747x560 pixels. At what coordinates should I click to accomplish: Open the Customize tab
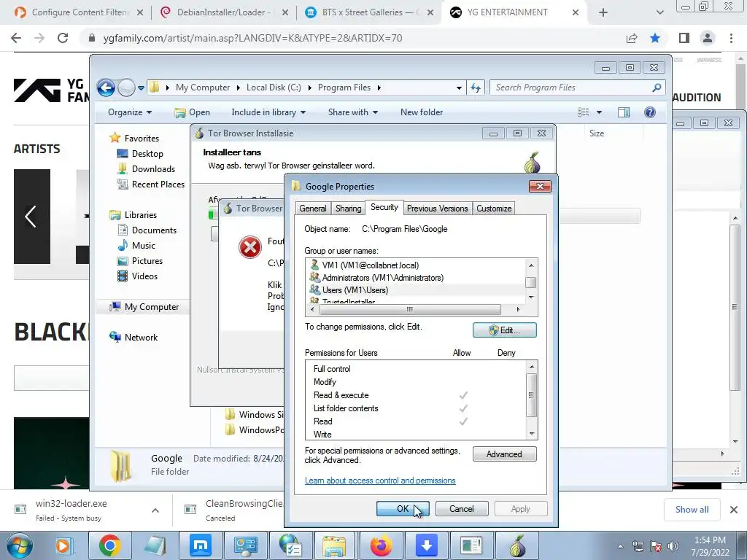coord(494,209)
